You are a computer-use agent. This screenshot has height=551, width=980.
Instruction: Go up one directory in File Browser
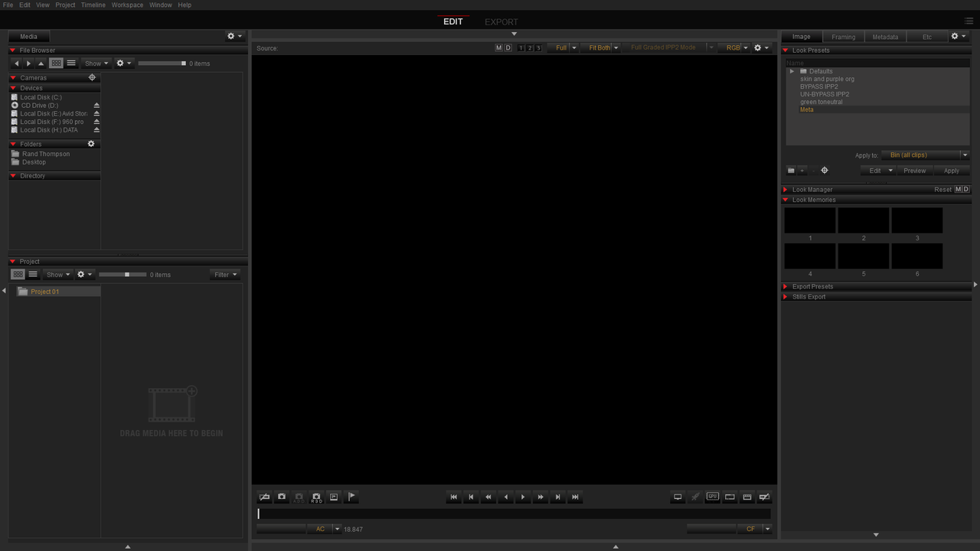(x=41, y=64)
